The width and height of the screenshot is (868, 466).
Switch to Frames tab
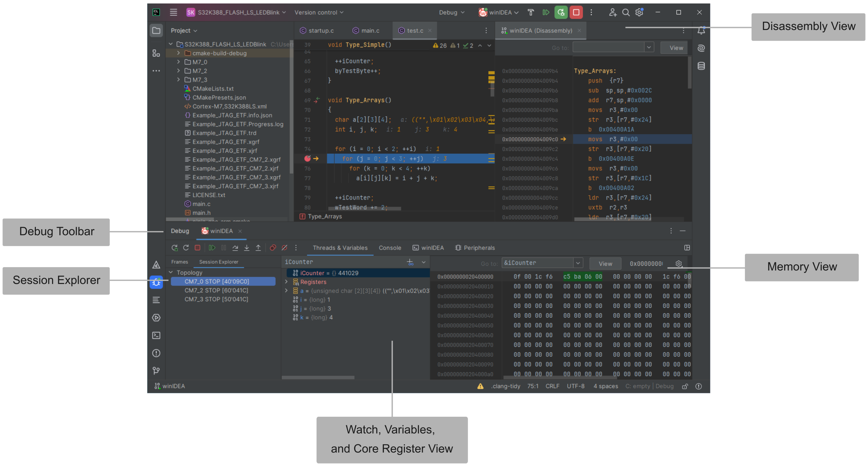coord(180,262)
